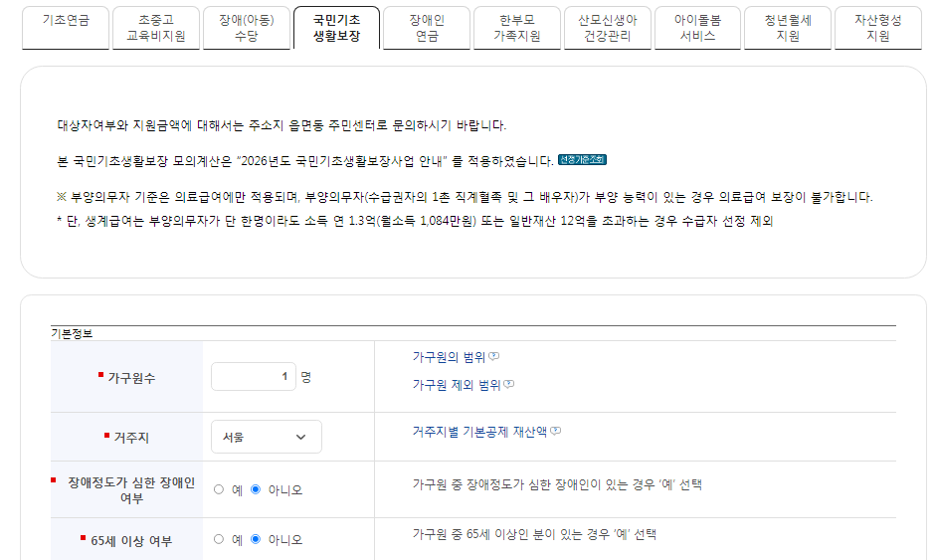Click the text '가구원 중 65세 이상인 분이 있는 경우'
The image size is (935, 560).
coord(510,534)
